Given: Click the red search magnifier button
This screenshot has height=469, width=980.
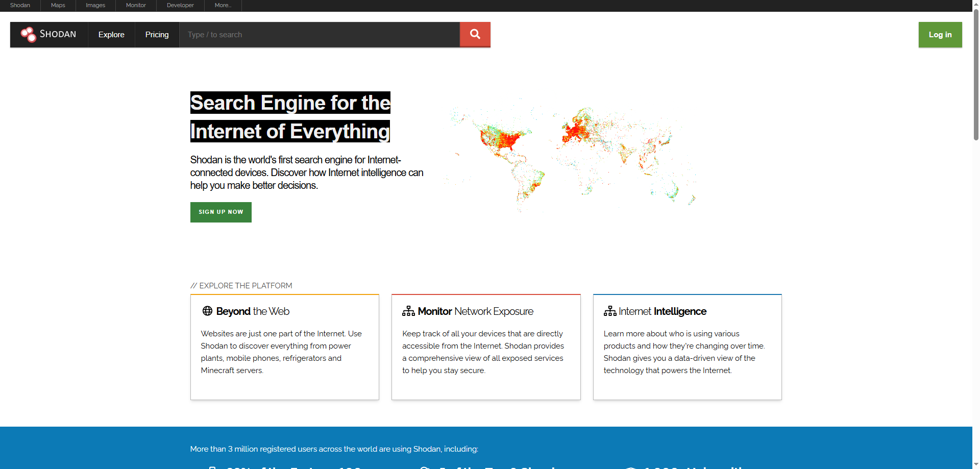Looking at the screenshot, I should coord(475,34).
